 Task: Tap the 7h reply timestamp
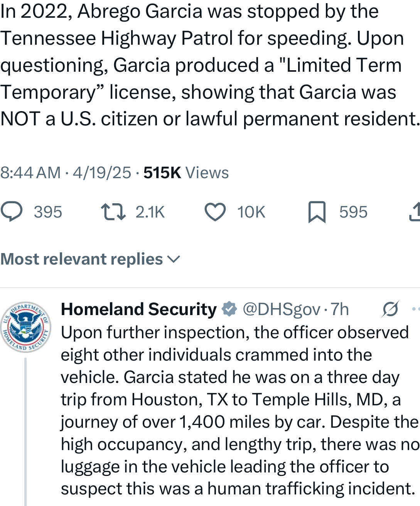point(340,309)
